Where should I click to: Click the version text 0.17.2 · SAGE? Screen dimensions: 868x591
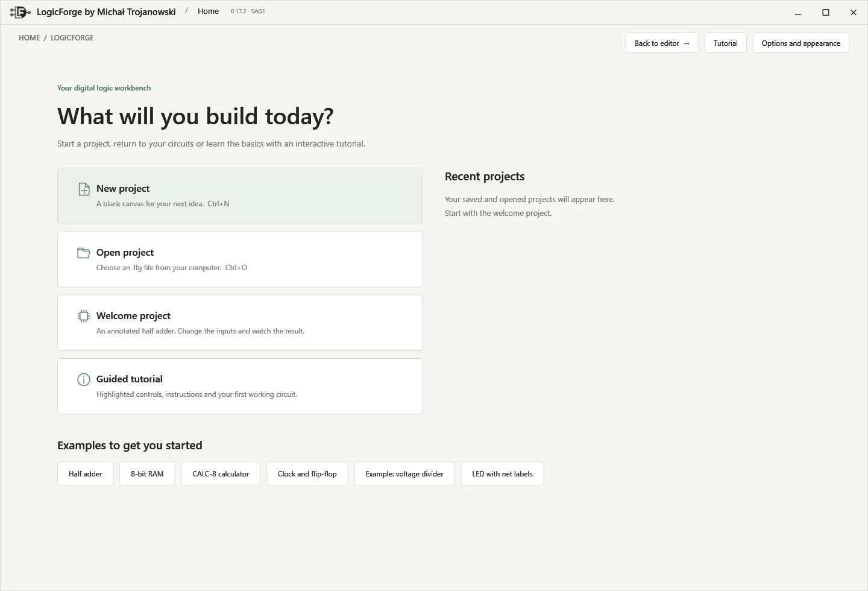[x=248, y=11]
